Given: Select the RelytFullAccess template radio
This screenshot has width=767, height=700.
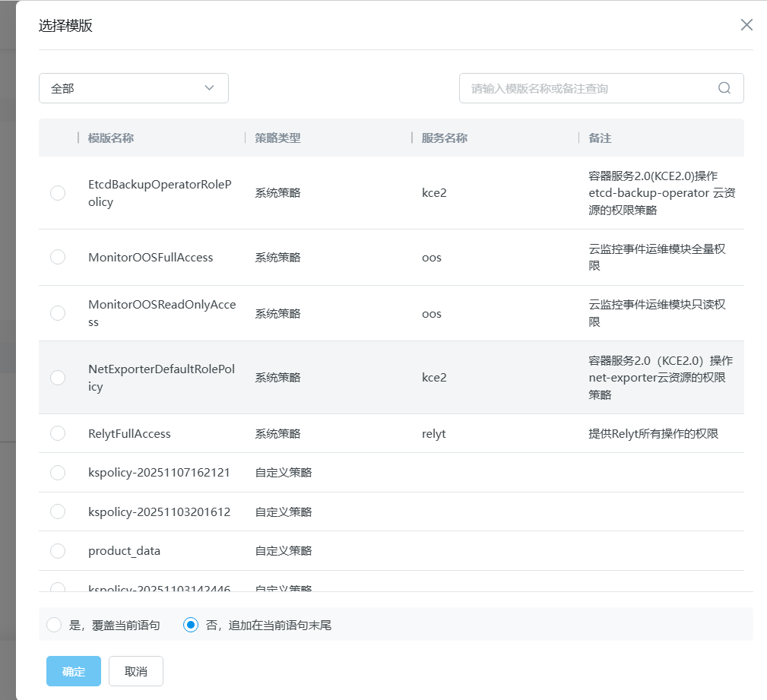Looking at the screenshot, I should (58, 433).
